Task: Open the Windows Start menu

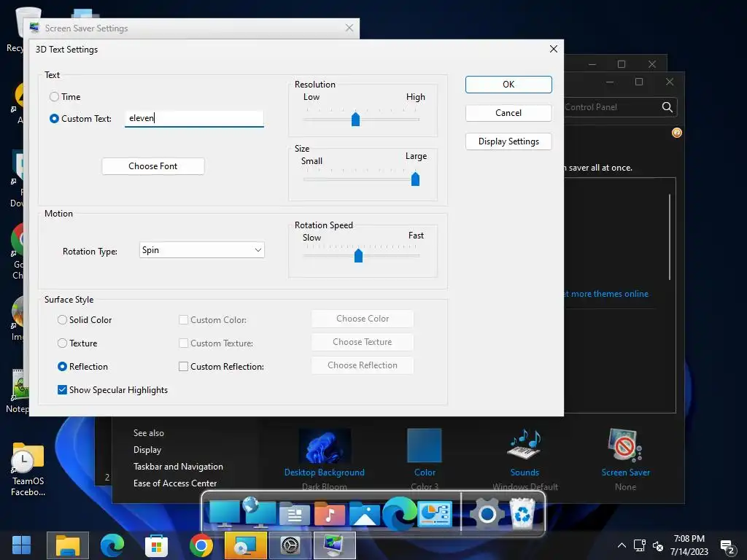Action: (21, 545)
